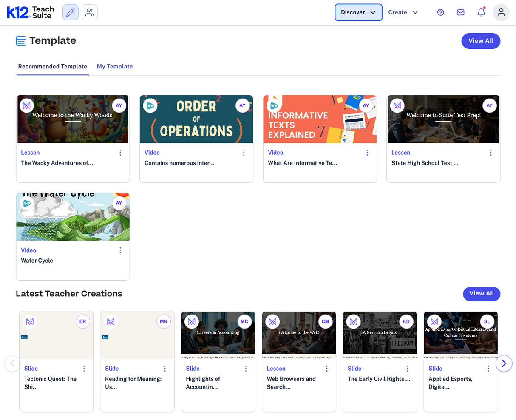Open kebab menu on Welcome to the Wacky Woods card
This screenshot has height=420, width=516.
[120, 152]
